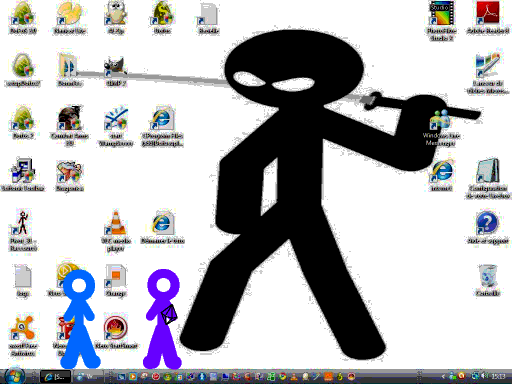Open the plain grey file without shortcut arrow

23,280
